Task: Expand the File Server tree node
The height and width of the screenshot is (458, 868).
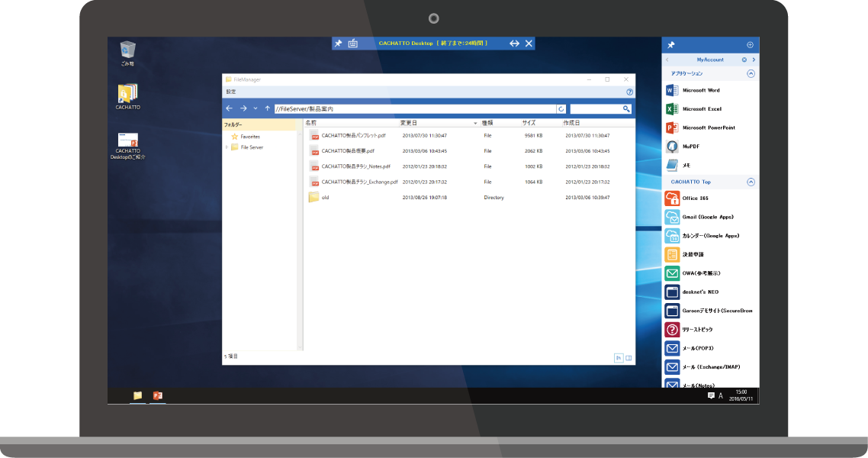Action: click(227, 147)
